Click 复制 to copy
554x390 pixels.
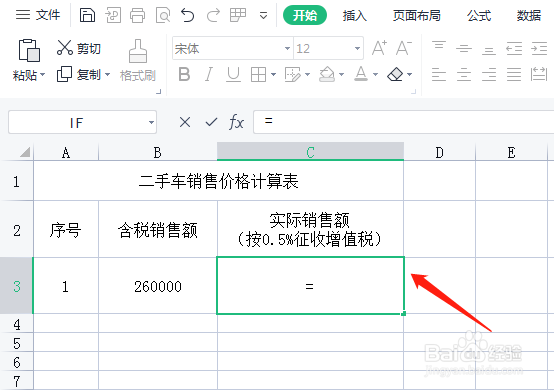click(x=78, y=75)
